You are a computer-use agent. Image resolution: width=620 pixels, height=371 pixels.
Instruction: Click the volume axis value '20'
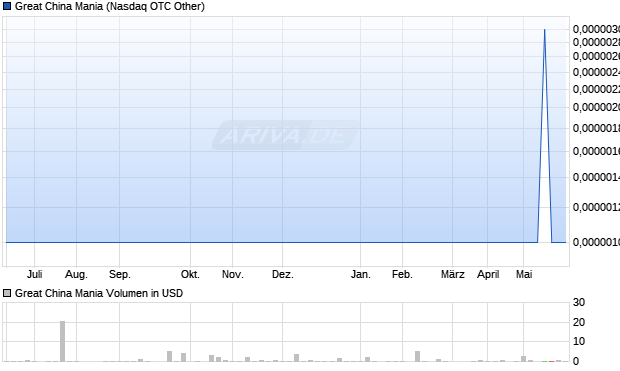coord(579,322)
